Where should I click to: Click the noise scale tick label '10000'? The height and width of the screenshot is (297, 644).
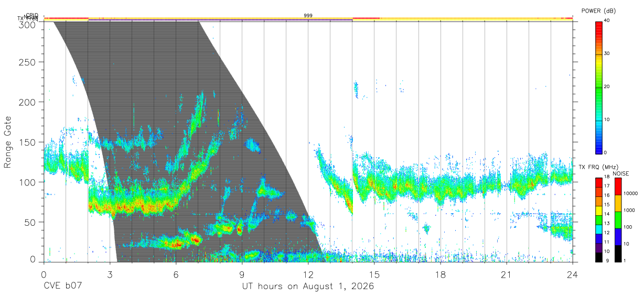[630, 194]
